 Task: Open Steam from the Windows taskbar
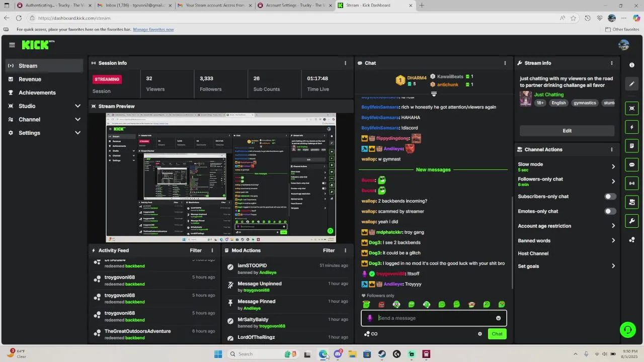[382, 354]
